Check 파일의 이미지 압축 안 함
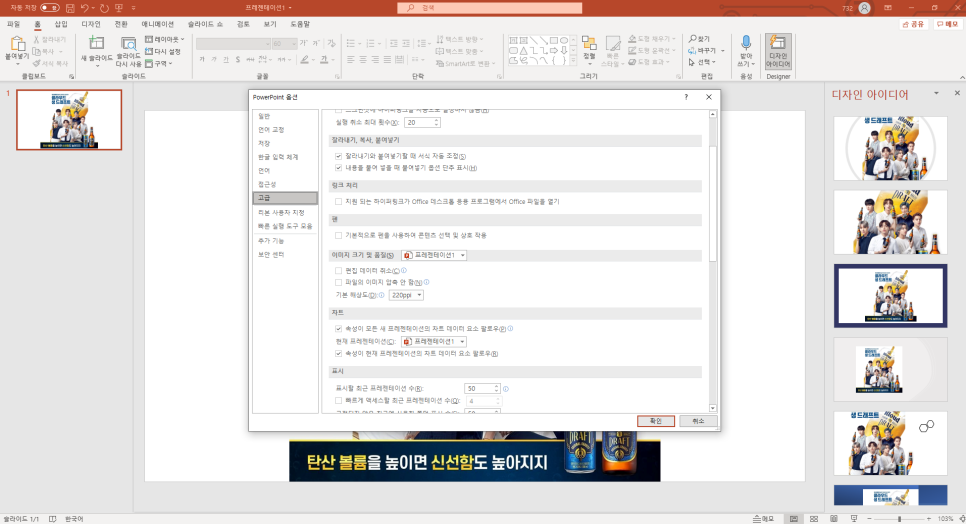Image resolution: width=966 pixels, height=524 pixels. point(338,283)
